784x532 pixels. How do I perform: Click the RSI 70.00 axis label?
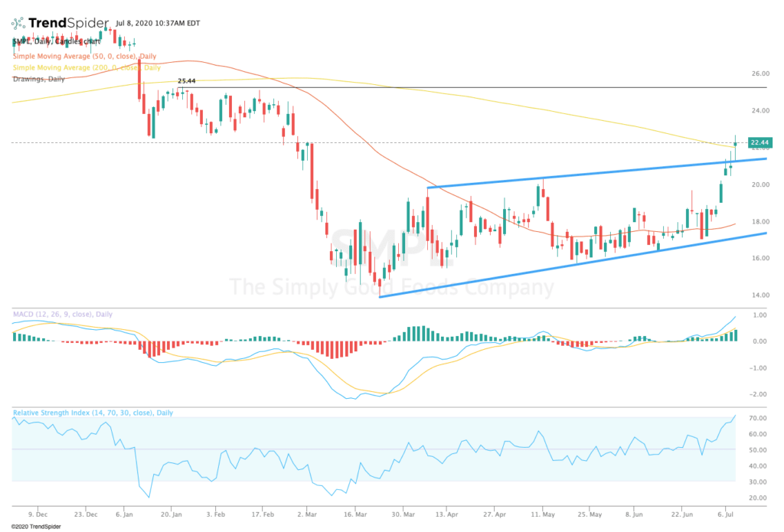[x=759, y=419]
